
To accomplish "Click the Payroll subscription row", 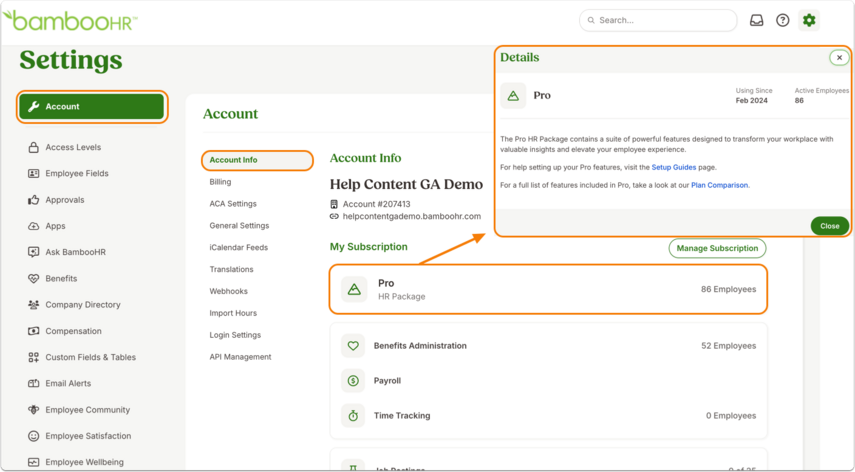I will tap(548, 381).
